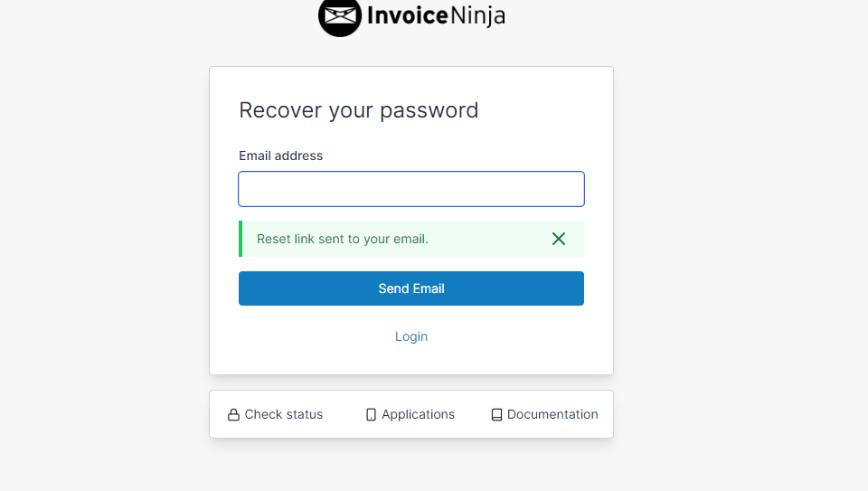Open the Applications link text
The image size is (868, 491).
tap(418, 414)
